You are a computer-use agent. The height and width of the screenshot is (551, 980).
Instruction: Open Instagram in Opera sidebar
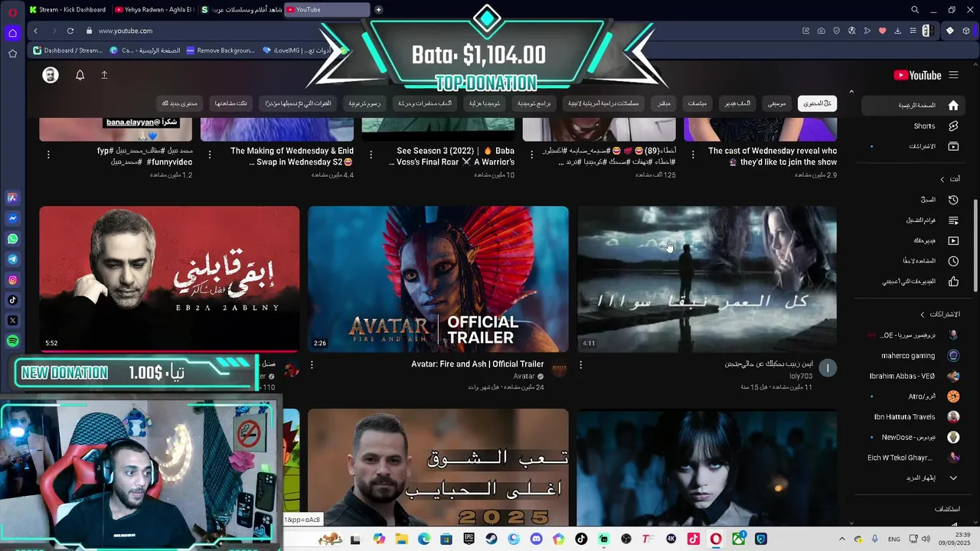[12, 280]
